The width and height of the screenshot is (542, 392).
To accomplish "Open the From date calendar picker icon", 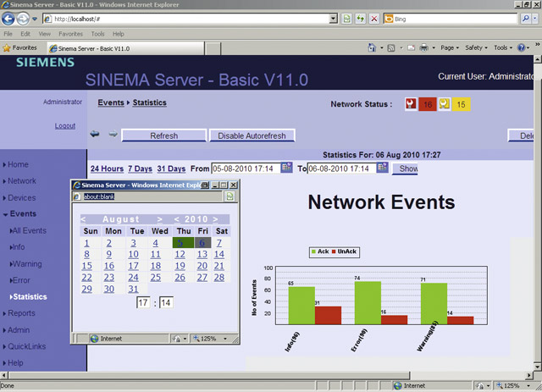I will (x=286, y=168).
